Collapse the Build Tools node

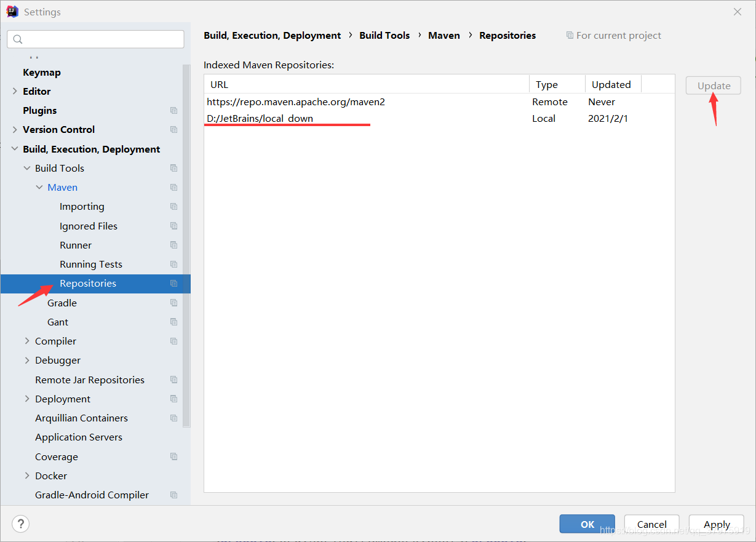coord(27,169)
